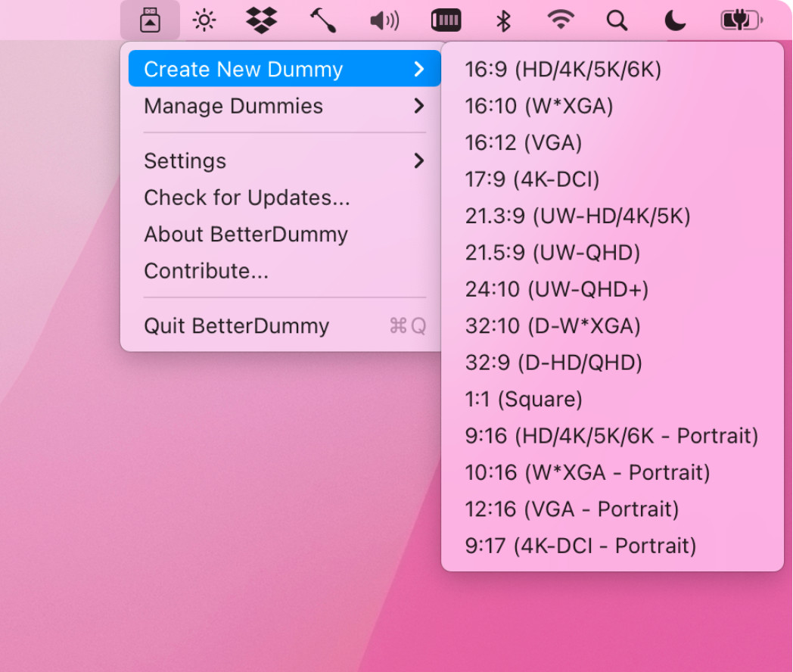This screenshot has height=672, width=793.
Task: Create a 12:16 (VGA - Portrait) dummy
Action: pos(612,509)
